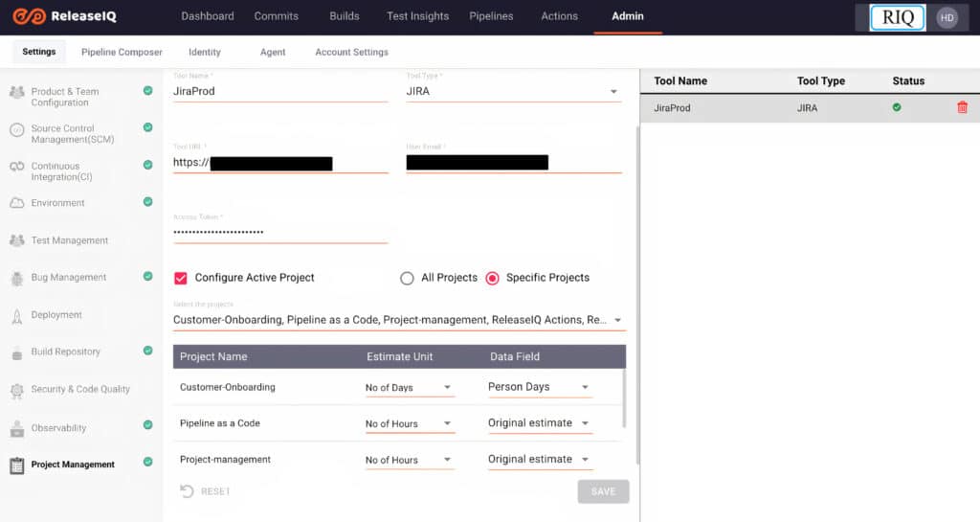Viewport: 980px width, 522px height.
Task: Click the Project Management clipboard icon
Action: [x=17, y=465]
